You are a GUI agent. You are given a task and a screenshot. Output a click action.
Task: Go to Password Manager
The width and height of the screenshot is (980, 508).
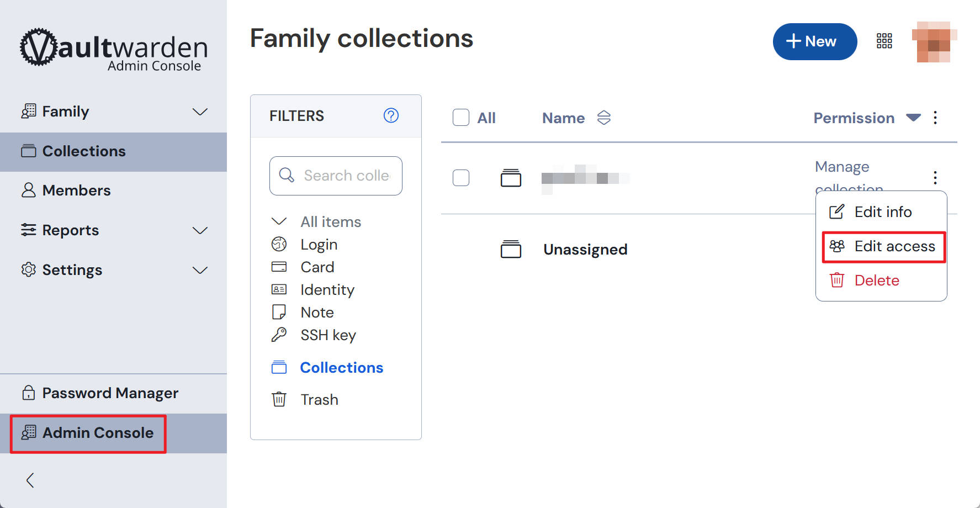110,393
